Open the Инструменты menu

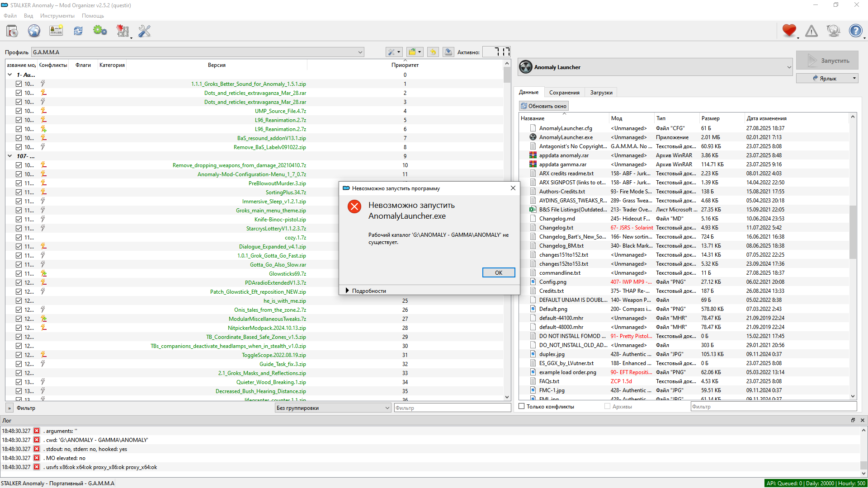pyautogui.click(x=57, y=16)
